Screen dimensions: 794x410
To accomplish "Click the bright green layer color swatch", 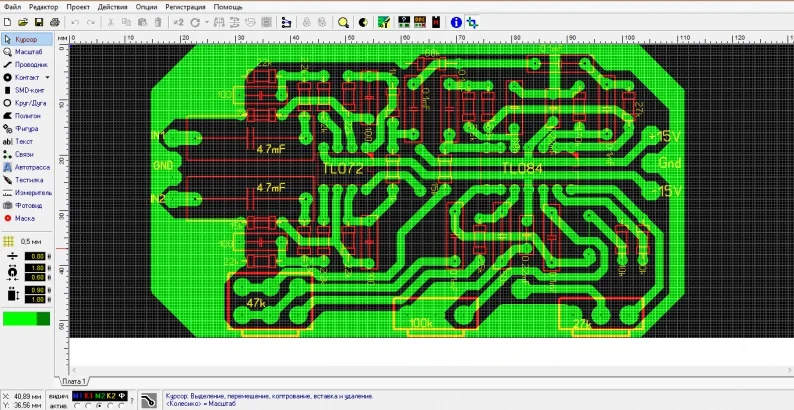I will (20, 319).
